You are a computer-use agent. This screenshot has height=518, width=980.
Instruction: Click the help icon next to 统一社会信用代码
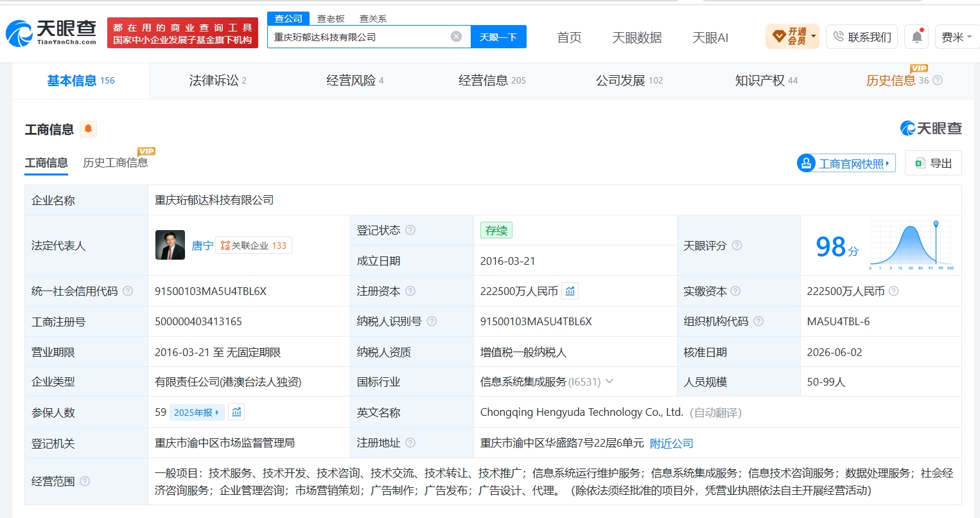click(x=128, y=291)
